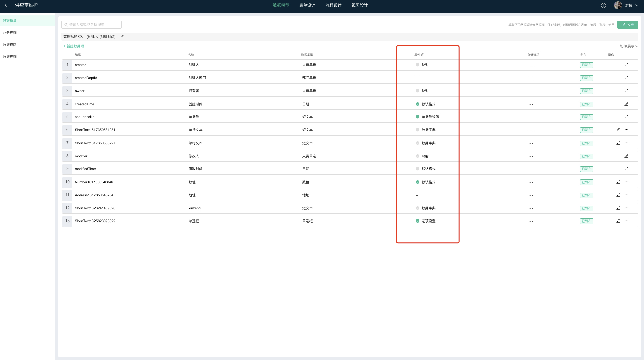Focus the code or name search field

91,25
